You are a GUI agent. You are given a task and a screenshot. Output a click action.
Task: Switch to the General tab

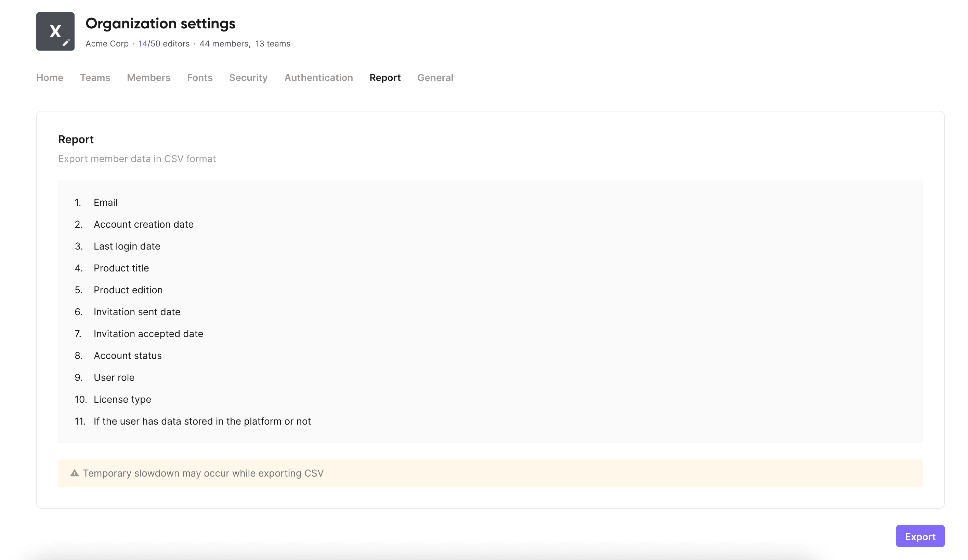(x=435, y=78)
